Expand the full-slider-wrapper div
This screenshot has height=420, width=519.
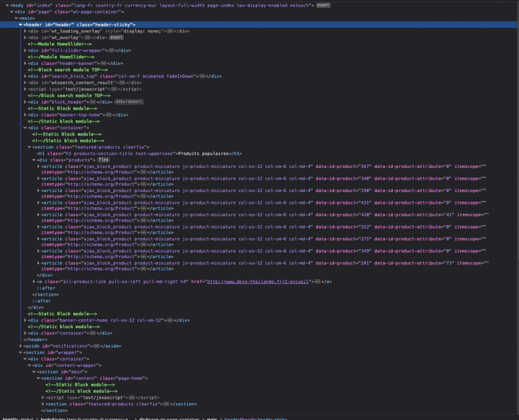25,50
